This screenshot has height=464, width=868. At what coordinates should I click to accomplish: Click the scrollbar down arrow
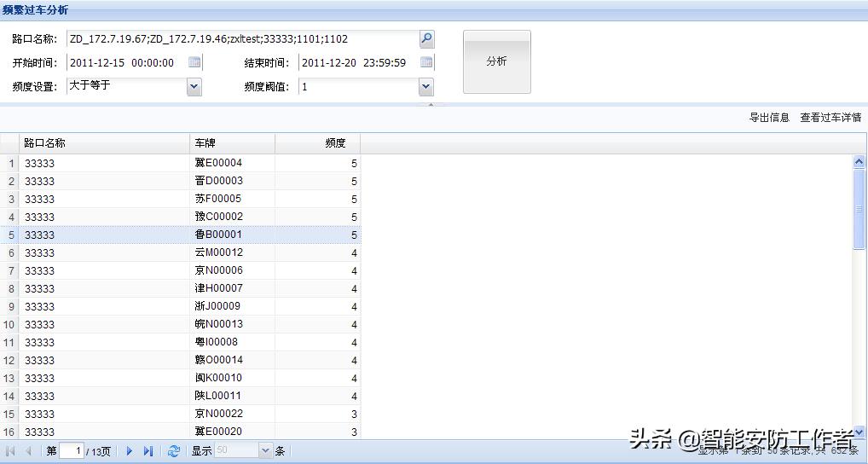tap(859, 432)
